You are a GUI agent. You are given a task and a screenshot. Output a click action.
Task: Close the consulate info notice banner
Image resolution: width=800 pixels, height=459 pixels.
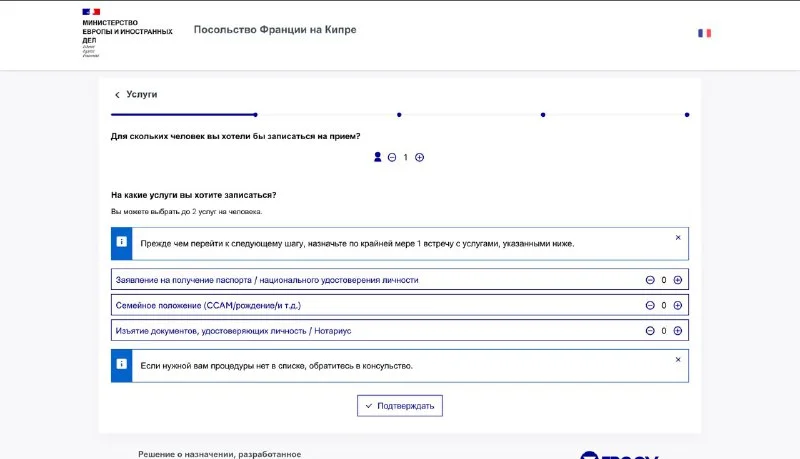677,360
